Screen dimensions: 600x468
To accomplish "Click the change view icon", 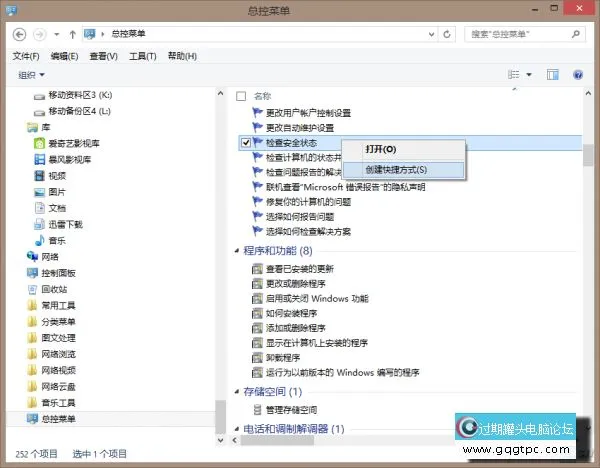I will [x=514, y=75].
